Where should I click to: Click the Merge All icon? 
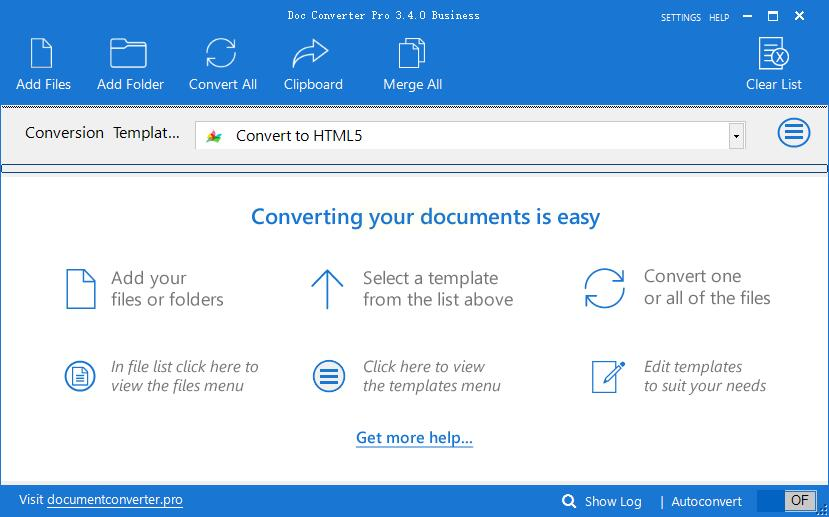pos(412,53)
